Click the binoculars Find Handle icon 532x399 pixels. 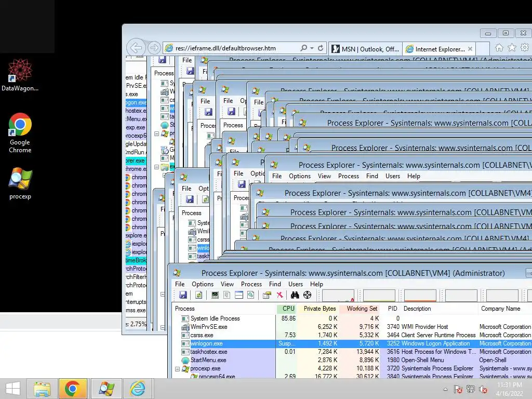[x=295, y=295]
